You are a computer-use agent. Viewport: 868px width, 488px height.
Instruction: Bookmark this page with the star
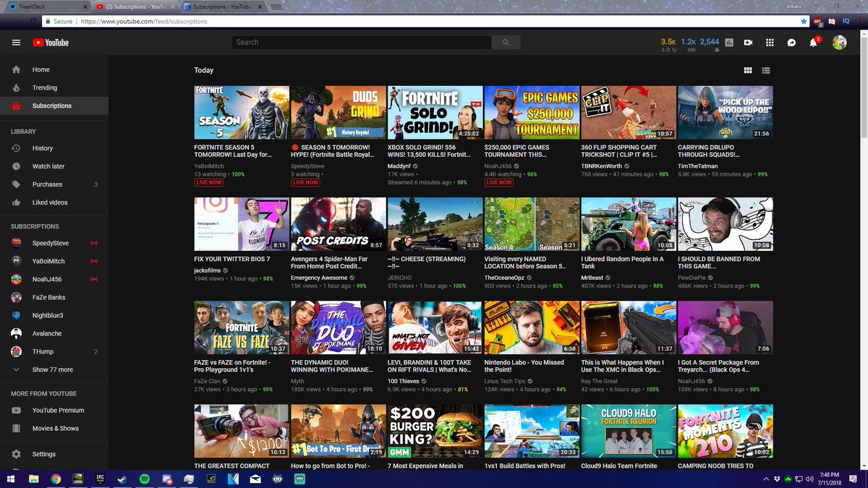(x=804, y=22)
